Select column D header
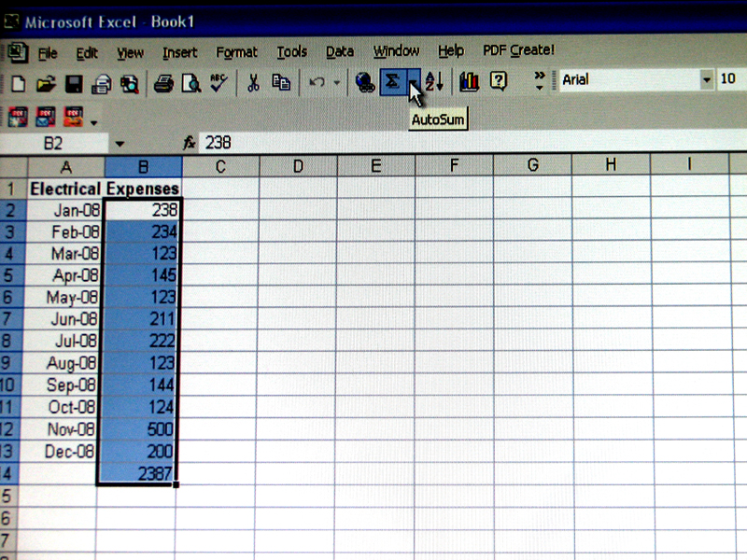Viewport: 747px width, 560px height. pyautogui.click(x=297, y=166)
